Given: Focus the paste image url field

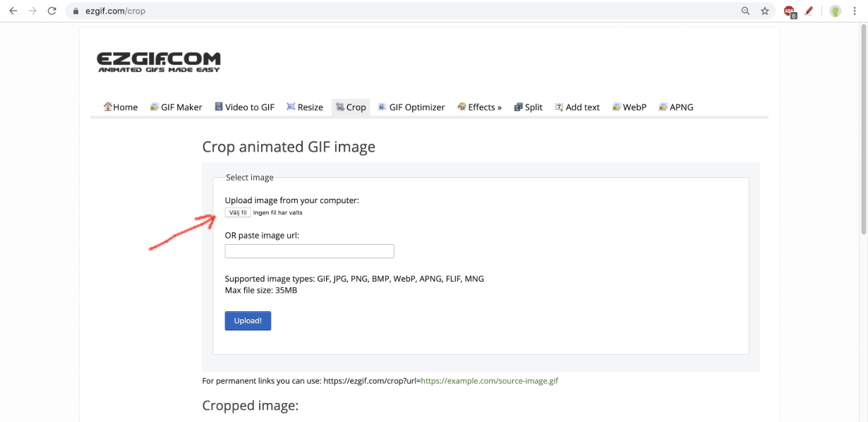Looking at the screenshot, I should point(309,251).
